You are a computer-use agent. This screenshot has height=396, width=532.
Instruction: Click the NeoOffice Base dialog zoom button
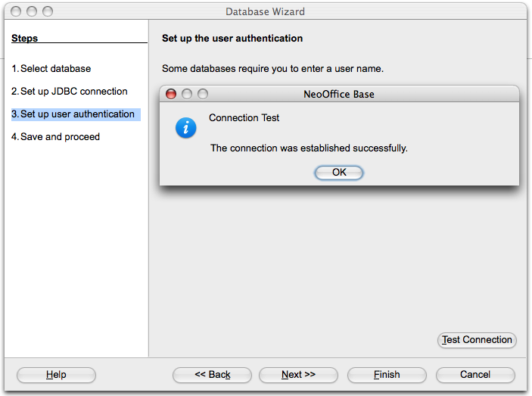(203, 95)
